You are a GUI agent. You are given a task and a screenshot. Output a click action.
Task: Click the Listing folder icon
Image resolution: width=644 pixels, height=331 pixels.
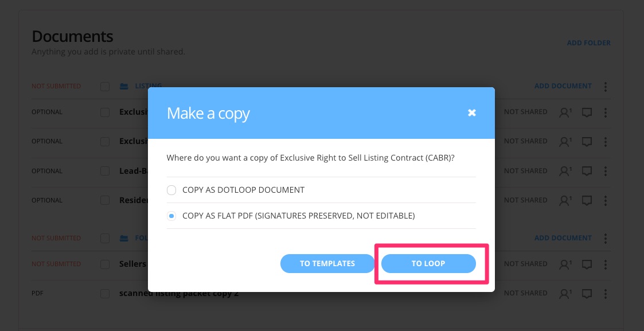coord(124,86)
